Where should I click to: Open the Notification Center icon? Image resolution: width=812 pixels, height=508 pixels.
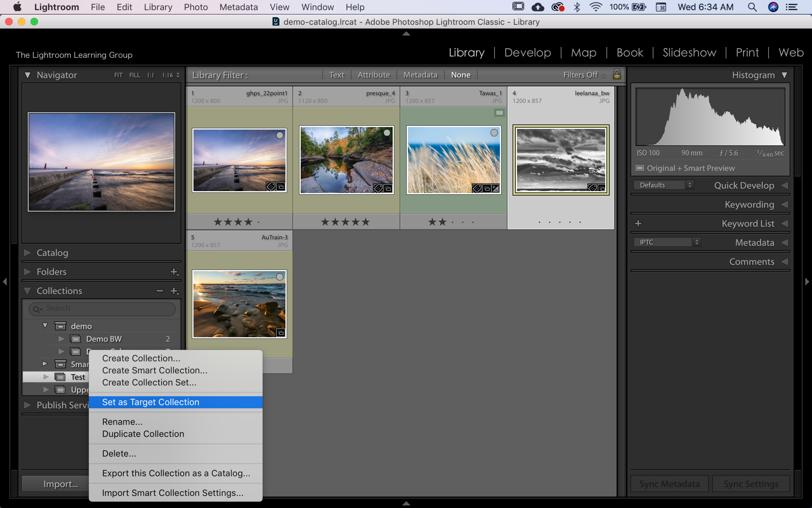[x=792, y=7]
